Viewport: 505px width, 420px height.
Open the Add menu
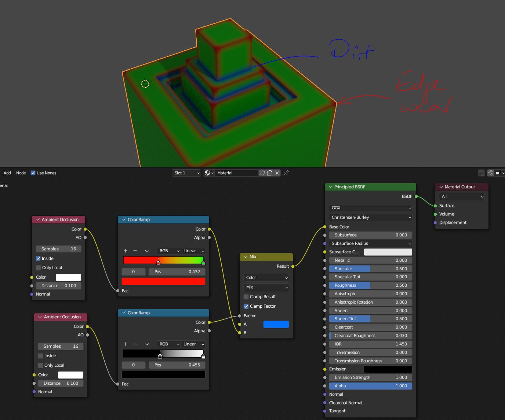pos(7,173)
